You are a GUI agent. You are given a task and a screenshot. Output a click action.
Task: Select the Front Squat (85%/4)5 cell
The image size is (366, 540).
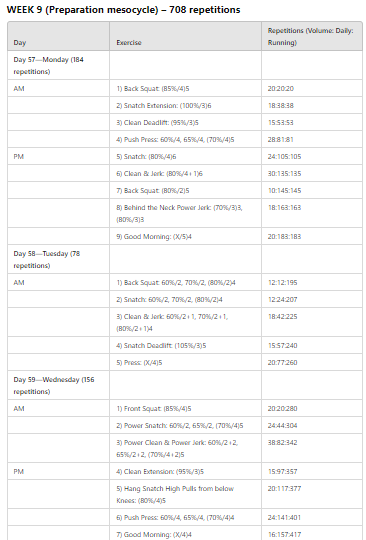186,408
